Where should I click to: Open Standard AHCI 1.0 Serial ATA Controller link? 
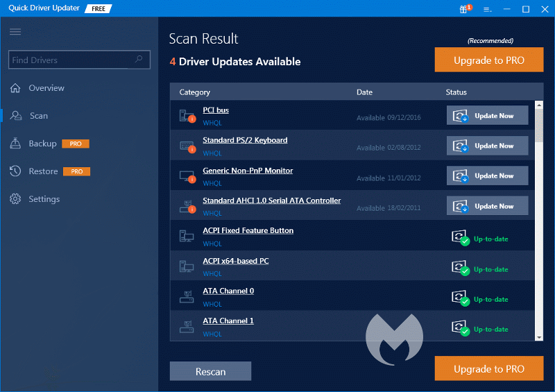click(271, 201)
